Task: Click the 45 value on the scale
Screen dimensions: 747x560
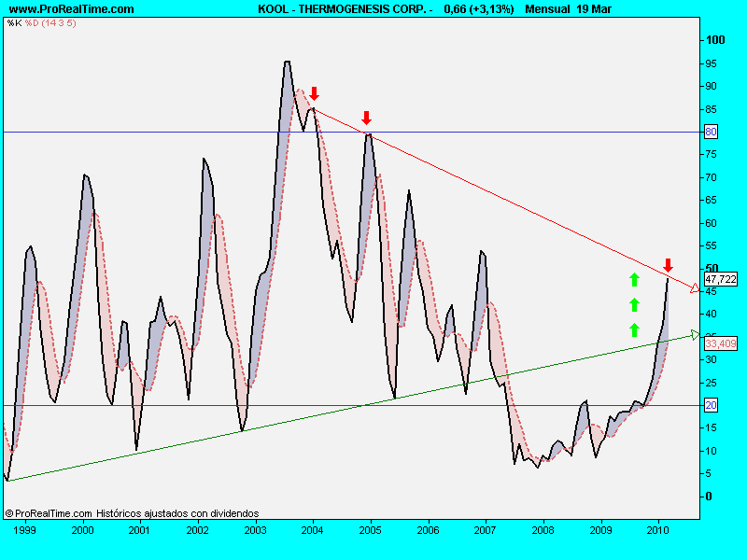Action: click(711, 291)
